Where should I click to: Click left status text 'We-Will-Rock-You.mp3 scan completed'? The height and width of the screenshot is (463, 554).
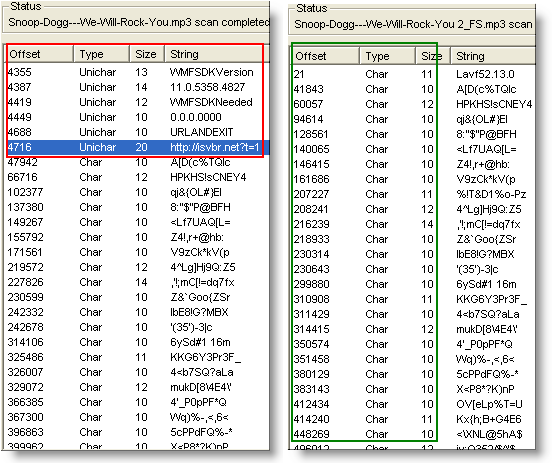click(x=176, y=22)
